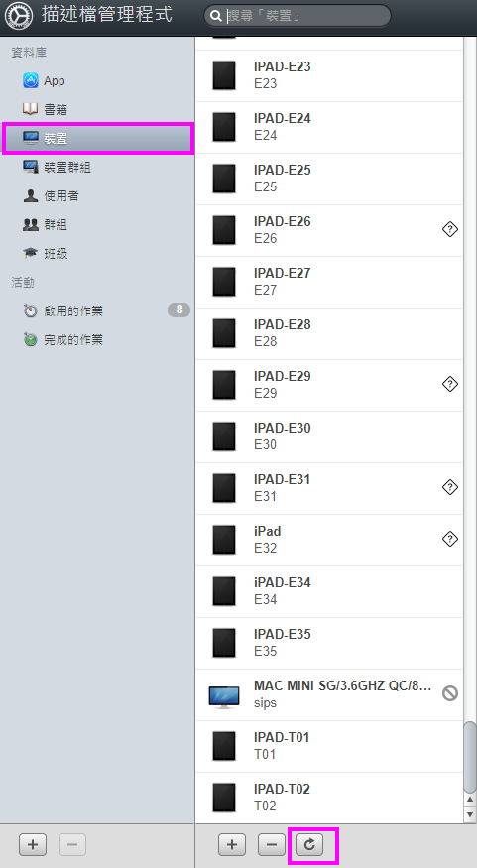The width and height of the screenshot is (477, 868).
Task: Click the refresh devices button
Action: 309,845
